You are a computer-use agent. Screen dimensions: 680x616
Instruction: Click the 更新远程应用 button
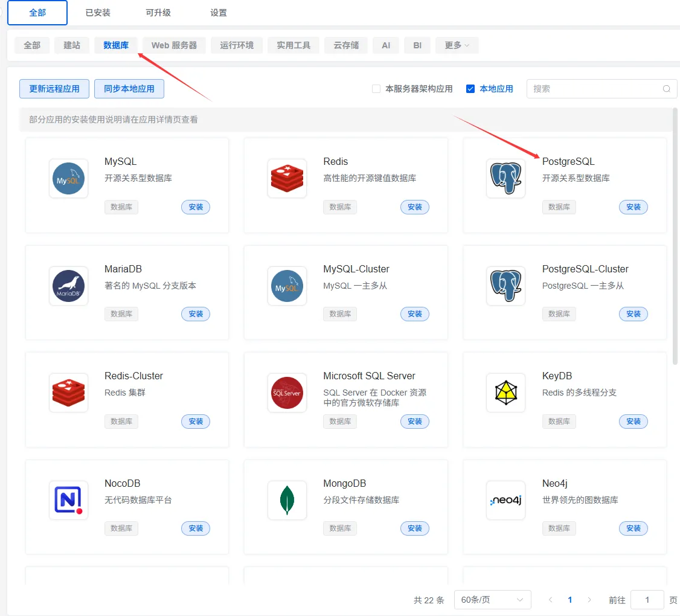tap(54, 89)
